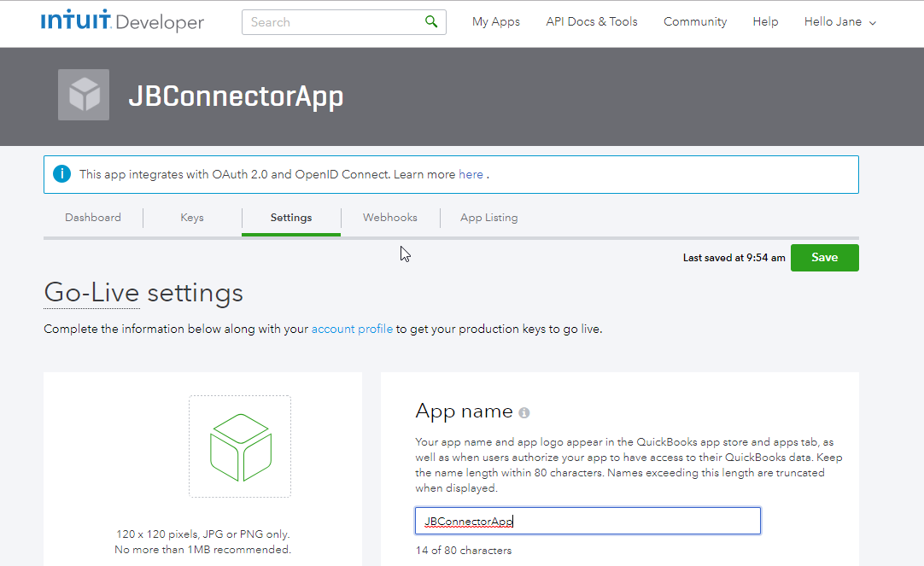Click the Intuit Developer logo
The height and width of the screenshot is (566, 924).
122,21
